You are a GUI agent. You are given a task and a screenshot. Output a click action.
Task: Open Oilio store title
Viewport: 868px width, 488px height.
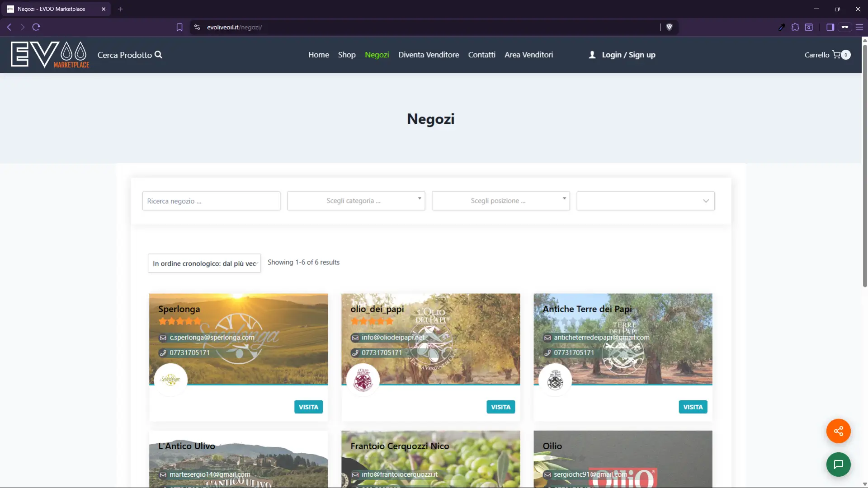click(552, 446)
